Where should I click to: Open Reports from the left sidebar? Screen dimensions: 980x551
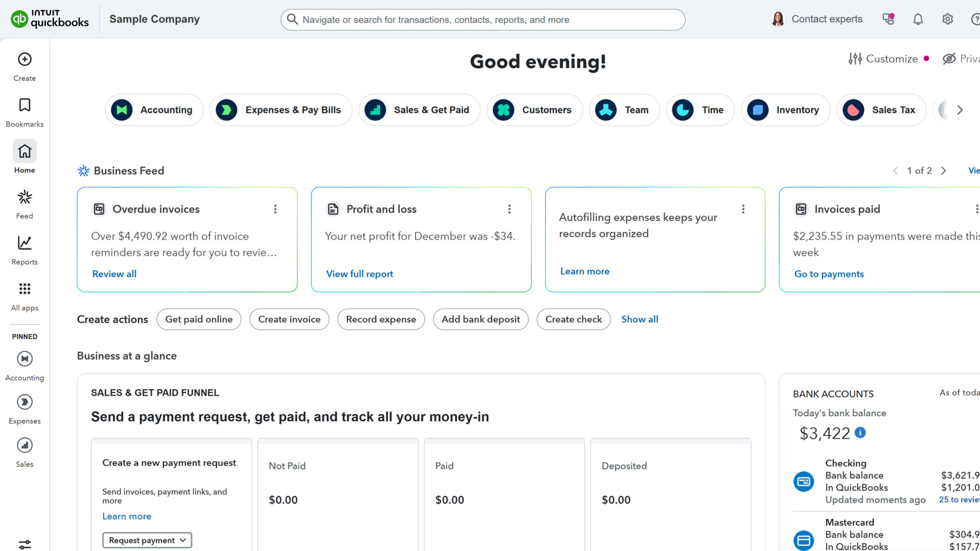[24, 249]
